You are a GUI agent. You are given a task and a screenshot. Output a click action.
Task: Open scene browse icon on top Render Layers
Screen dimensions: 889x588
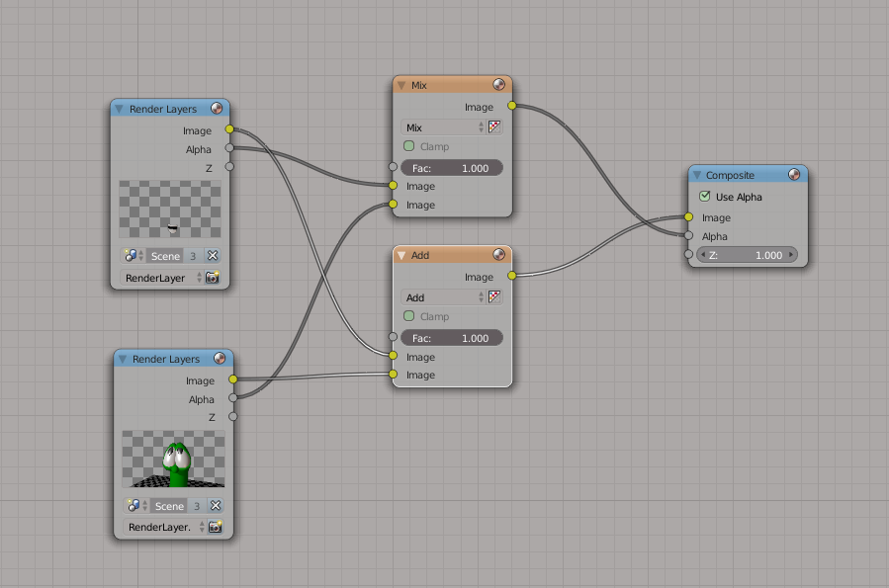point(133,256)
